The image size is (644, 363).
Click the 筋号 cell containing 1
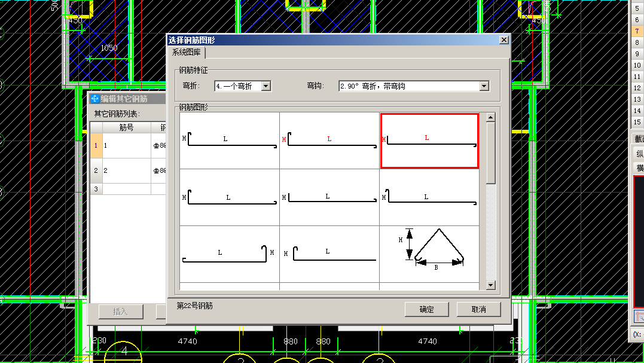tap(127, 145)
